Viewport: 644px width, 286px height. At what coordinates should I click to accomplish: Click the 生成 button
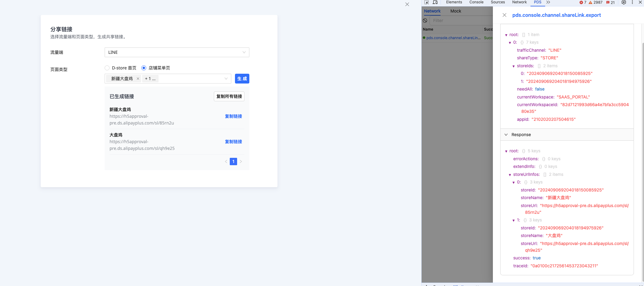pos(242,79)
